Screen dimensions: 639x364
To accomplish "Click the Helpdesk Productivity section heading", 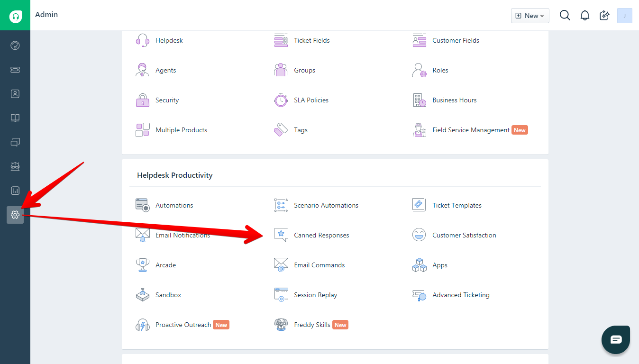I will 175,175.
